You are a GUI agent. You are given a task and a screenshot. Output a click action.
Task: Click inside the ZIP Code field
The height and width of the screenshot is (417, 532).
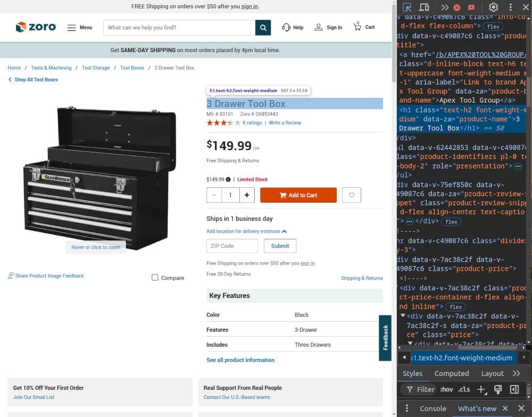point(232,246)
